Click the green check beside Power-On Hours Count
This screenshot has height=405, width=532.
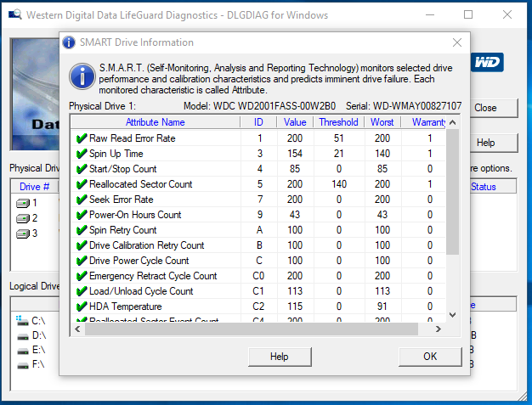82,215
